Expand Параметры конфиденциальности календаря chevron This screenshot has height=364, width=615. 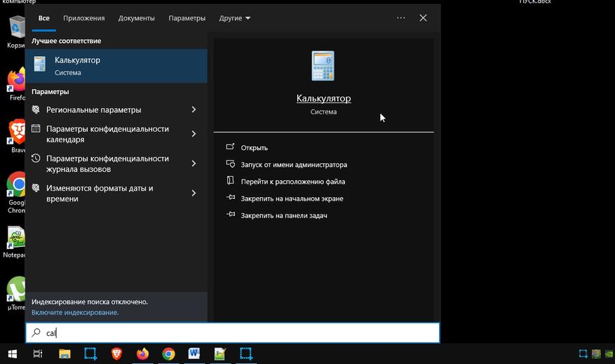point(194,134)
